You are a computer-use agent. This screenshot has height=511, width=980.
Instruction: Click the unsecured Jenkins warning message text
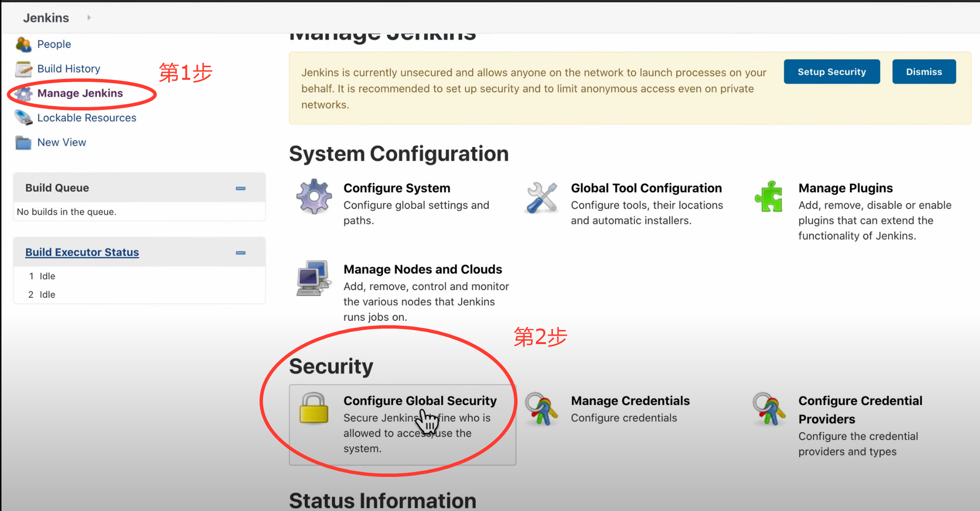point(534,89)
